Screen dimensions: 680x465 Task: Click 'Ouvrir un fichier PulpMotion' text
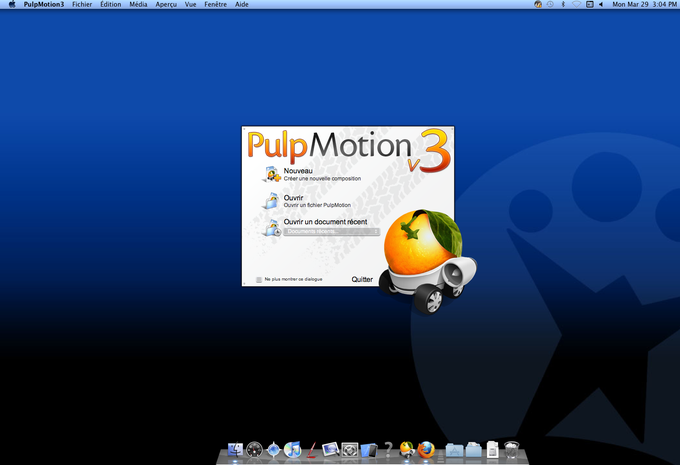(317, 205)
